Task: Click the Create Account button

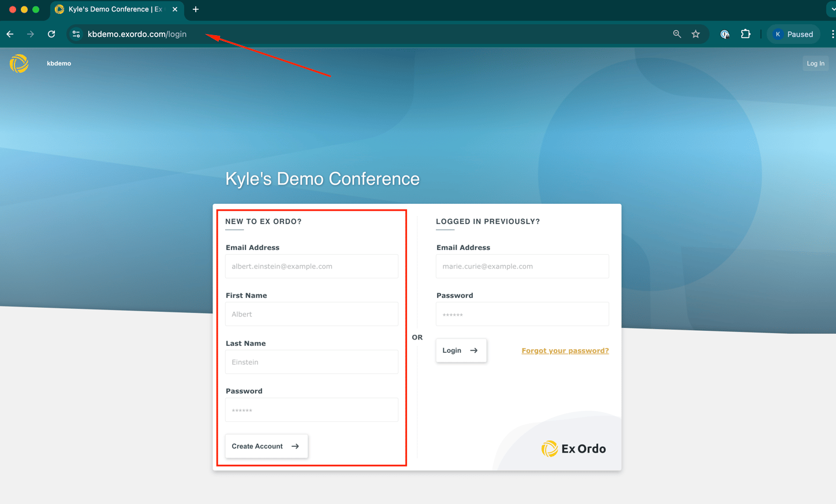Action: (x=266, y=446)
